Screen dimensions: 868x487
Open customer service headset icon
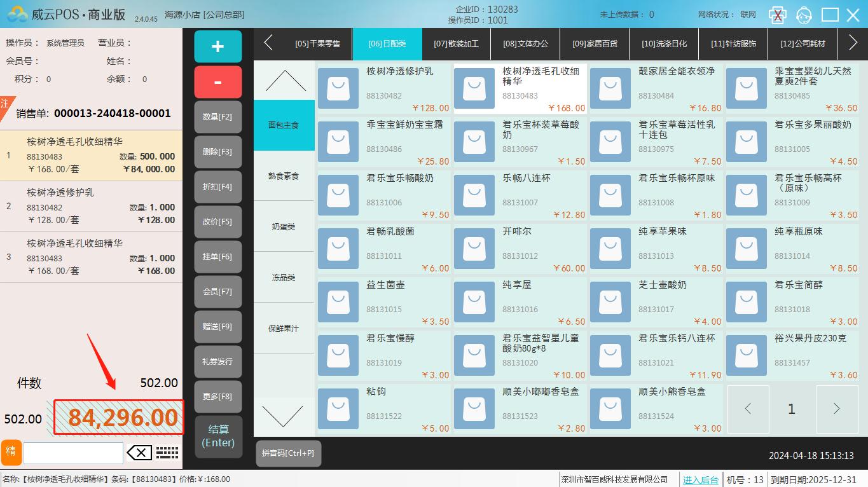pos(804,15)
